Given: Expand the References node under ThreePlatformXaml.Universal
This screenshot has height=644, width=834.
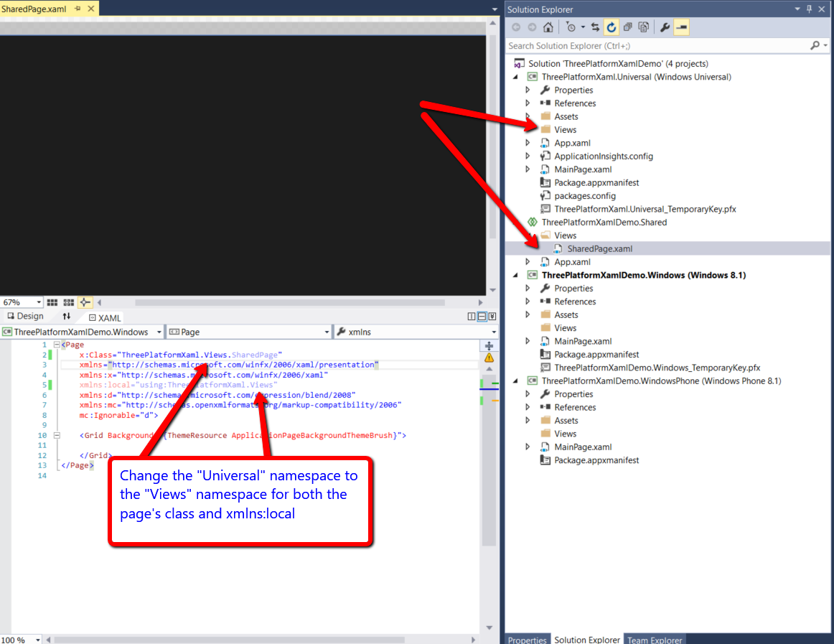Looking at the screenshot, I should pos(528,103).
